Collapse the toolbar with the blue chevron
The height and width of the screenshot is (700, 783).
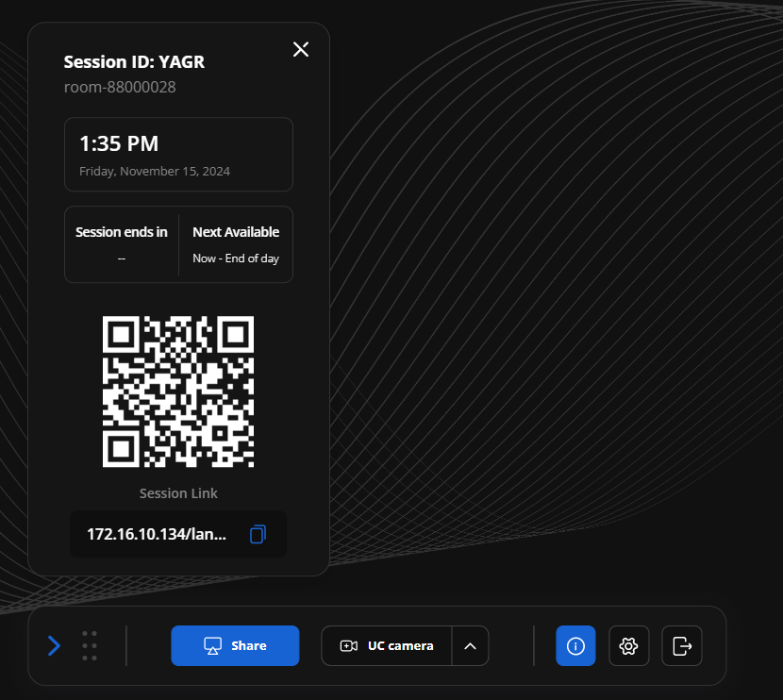54,645
